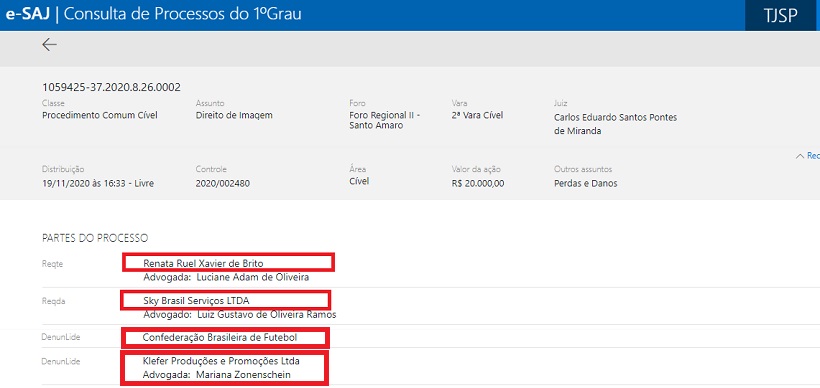Select Klefer Produções e Promoções Ltda
This screenshot has height=388, width=820.
pos(221,361)
